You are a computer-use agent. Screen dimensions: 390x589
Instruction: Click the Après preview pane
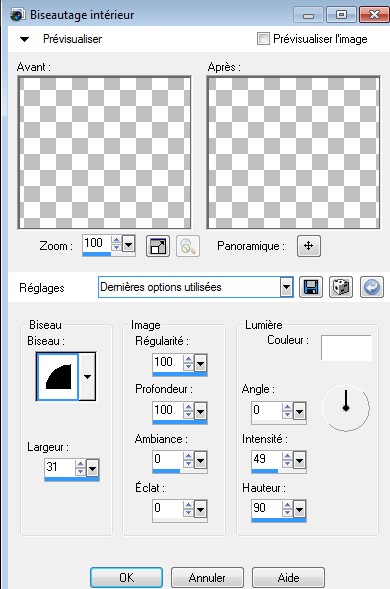(x=293, y=153)
